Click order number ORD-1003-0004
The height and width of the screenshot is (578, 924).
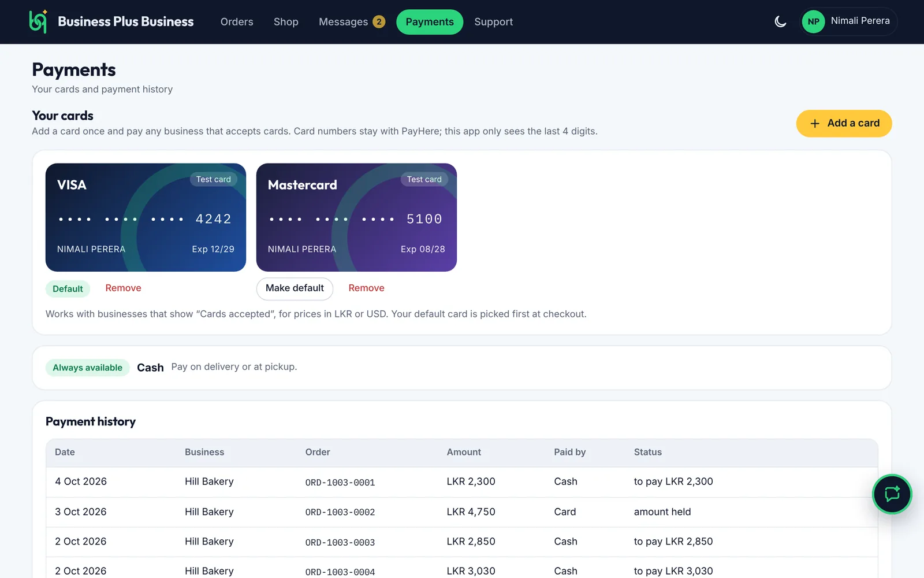(340, 572)
